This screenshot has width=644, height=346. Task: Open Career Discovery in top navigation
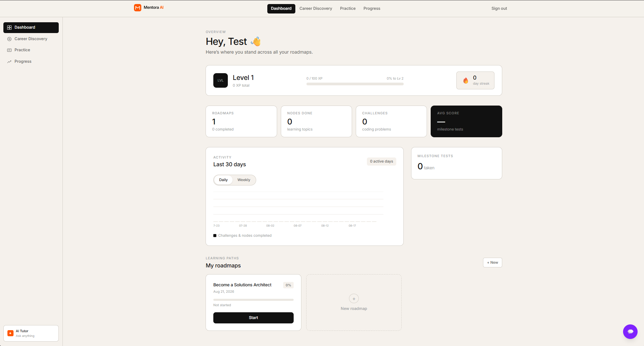316,9
